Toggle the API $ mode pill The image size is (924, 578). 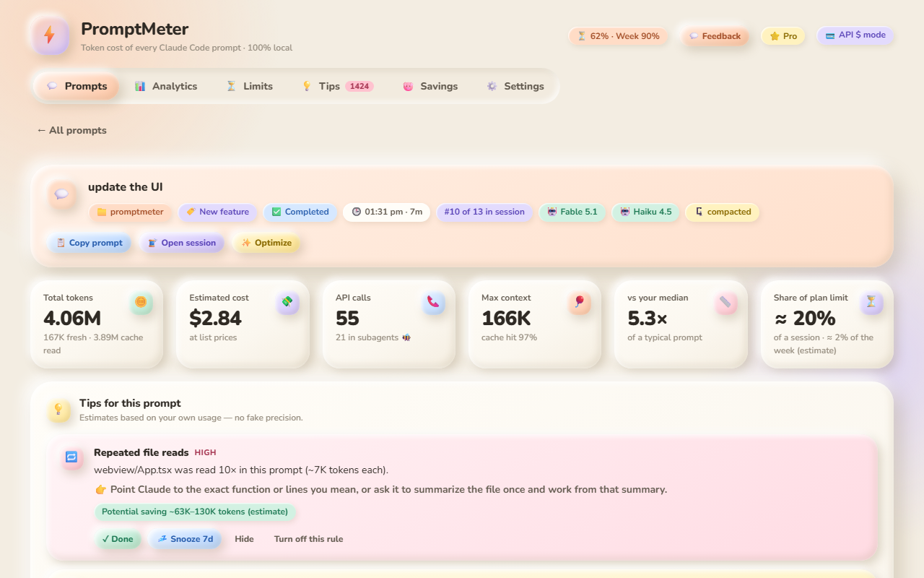[x=855, y=35]
